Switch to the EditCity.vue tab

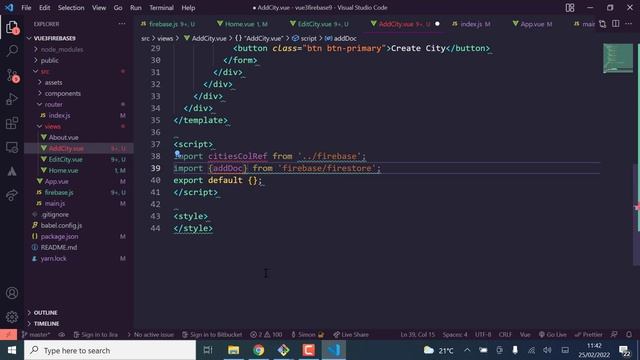pos(320,24)
